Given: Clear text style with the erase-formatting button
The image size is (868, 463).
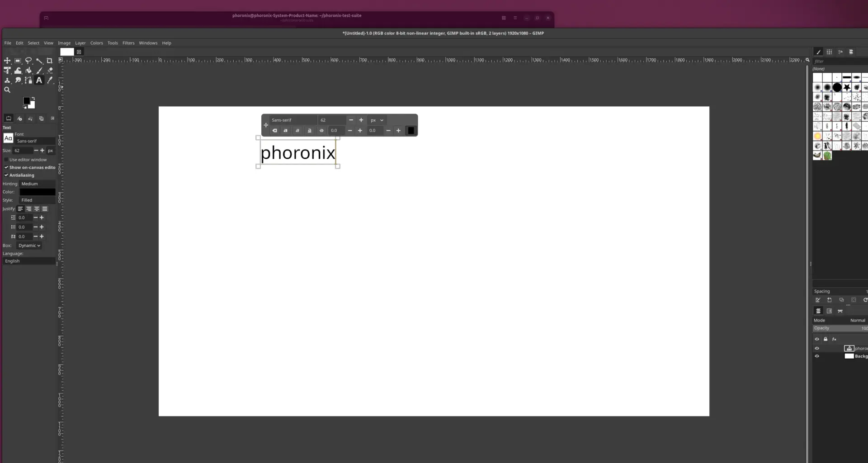Looking at the screenshot, I should click(274, 131).
